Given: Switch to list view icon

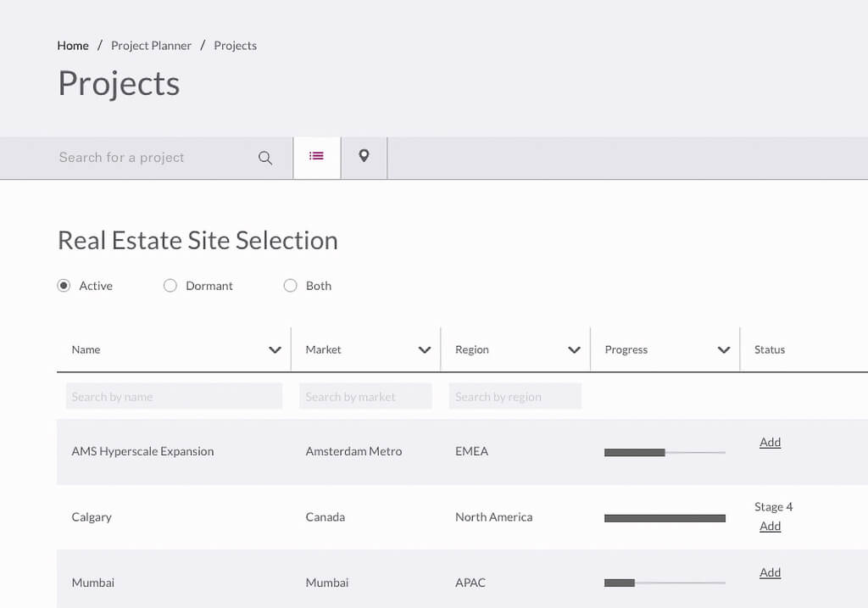Looking at the screenshot, I should [x=316, y=157].
